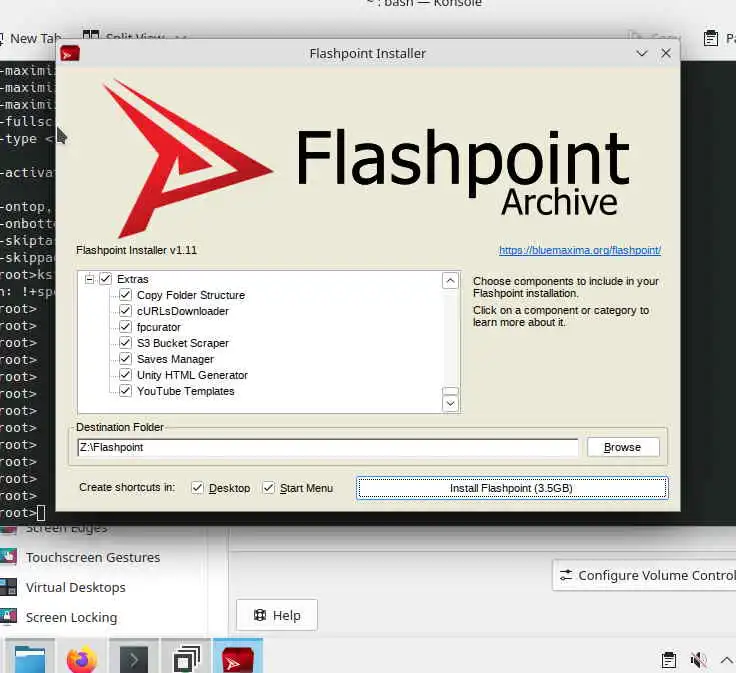The width and height of the screenshot is (736, 673).
Task: Launch Firefox from the taskbar
Action: (x=82, y=659)
